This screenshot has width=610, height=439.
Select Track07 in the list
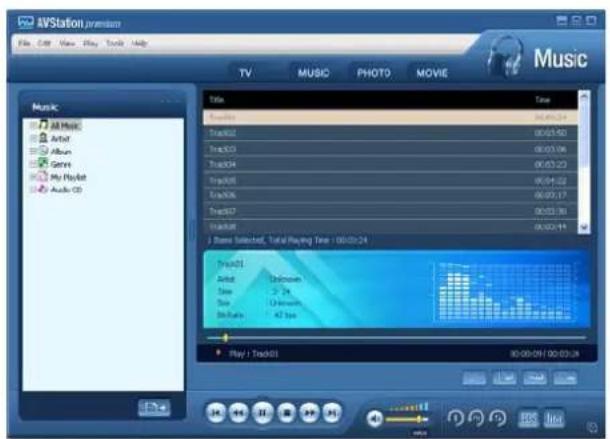[390, 211]
